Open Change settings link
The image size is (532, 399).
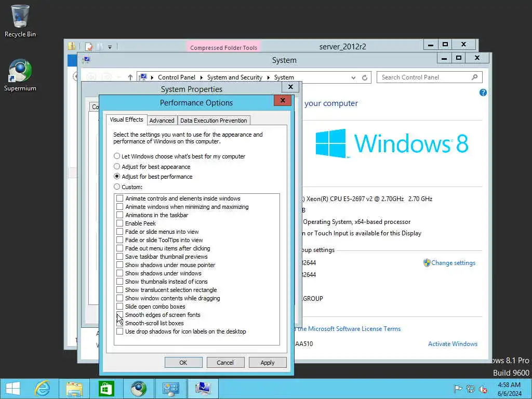click(453, 263)
